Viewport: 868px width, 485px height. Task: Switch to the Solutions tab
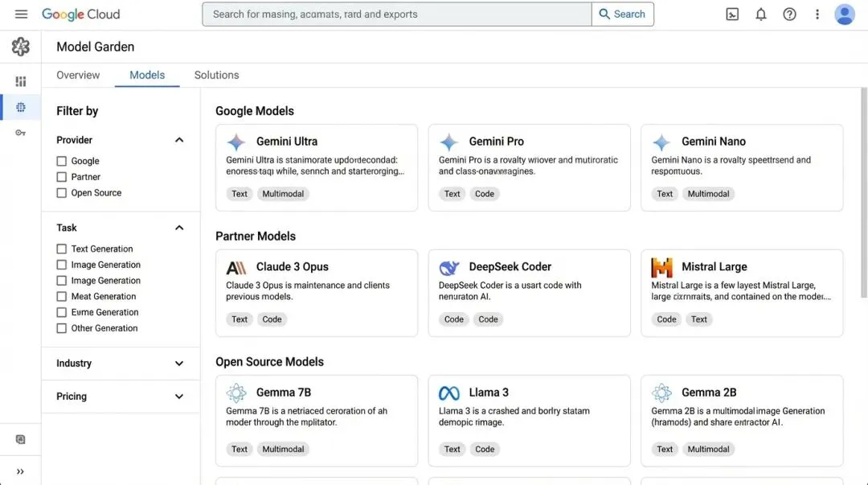coord(216,75)
